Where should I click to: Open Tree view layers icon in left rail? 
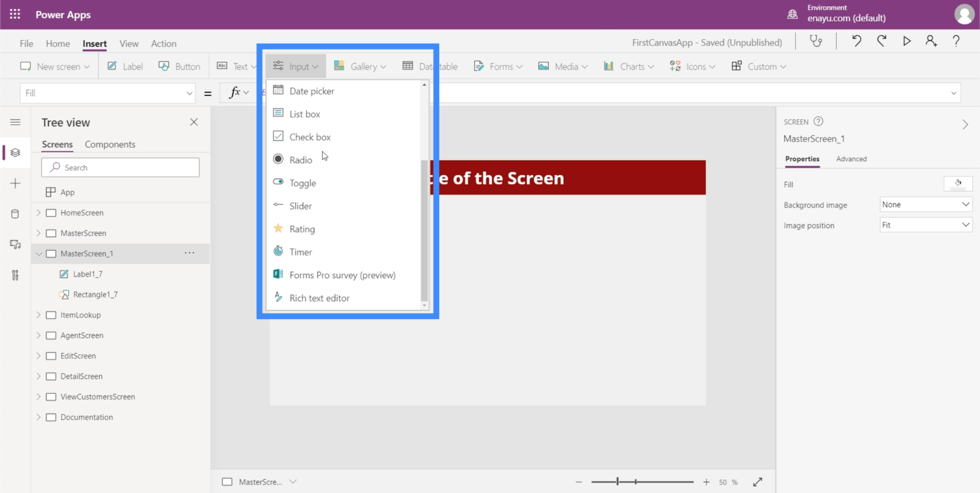15,153
